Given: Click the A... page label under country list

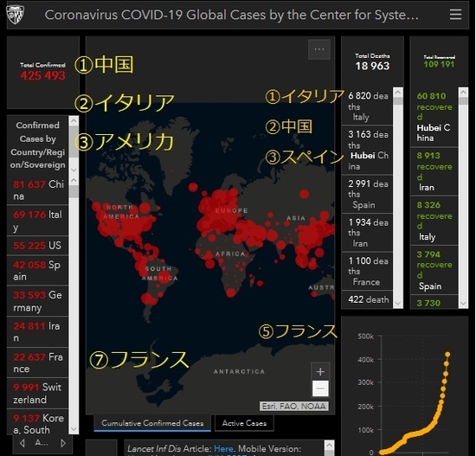Looking at the screenshot, I should click(42, 443).
